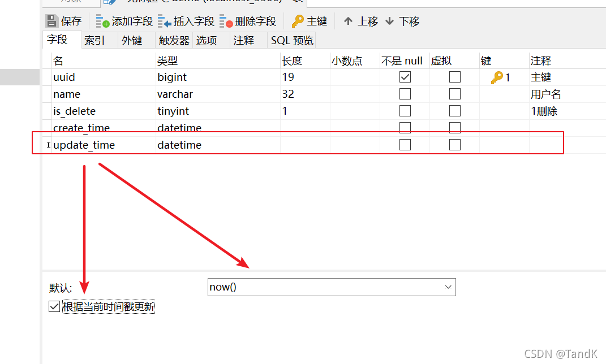
Task: Open the 默认 default value dropdown
Action: 448,287
